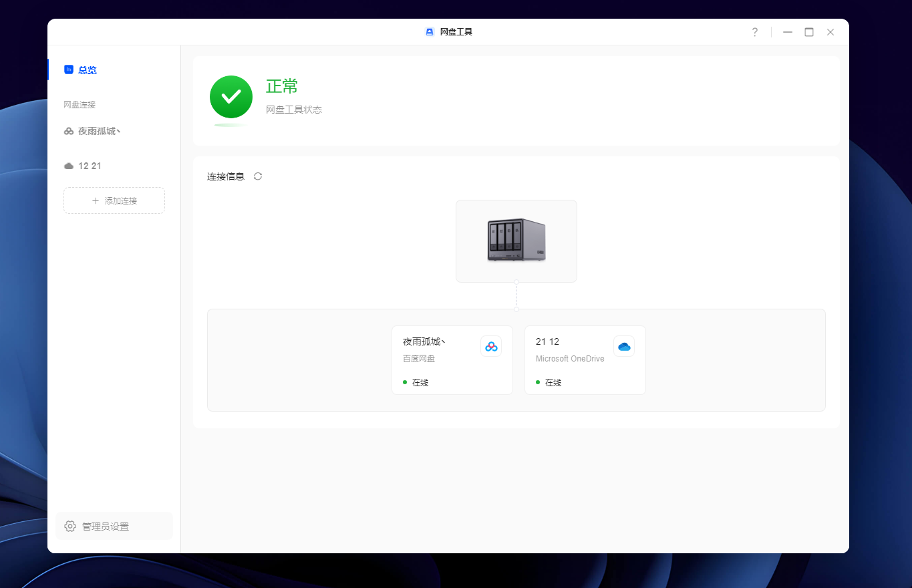Image resolution: width=912 pixels, height=588 pixels.
Task: Click the cloud icon beside 12 21
Action: (69, 166)
